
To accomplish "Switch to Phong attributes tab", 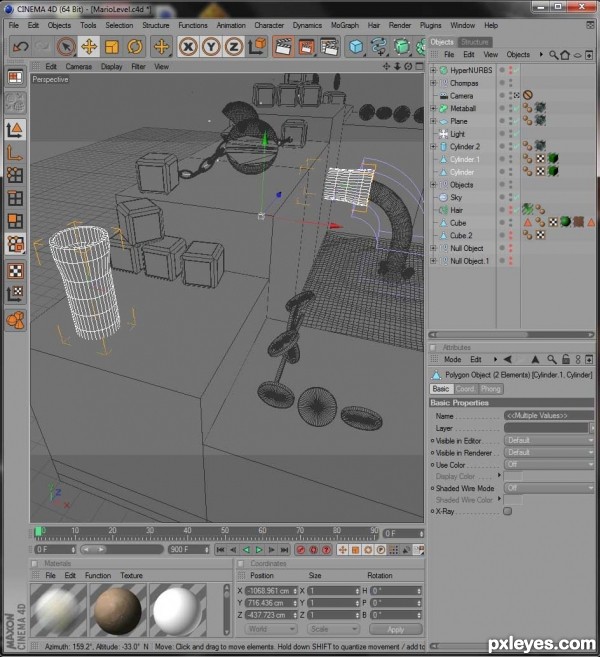I will [491, 389].
